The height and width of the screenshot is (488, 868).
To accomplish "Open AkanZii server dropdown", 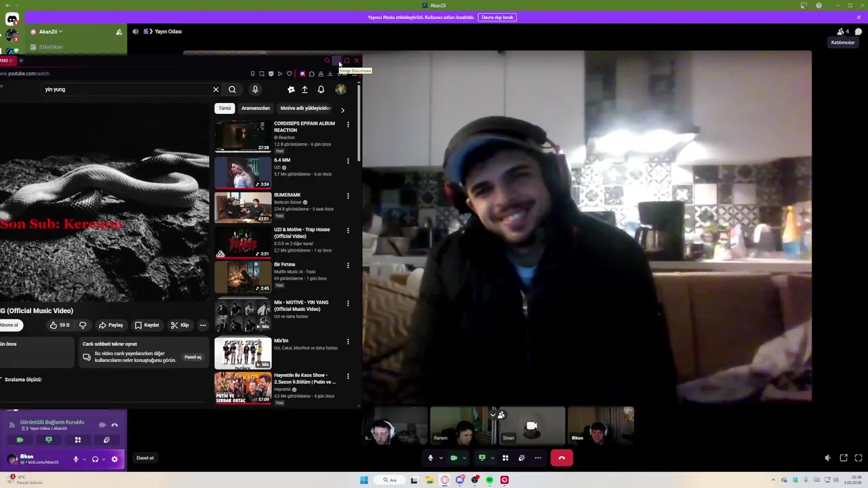I will 50,31.
